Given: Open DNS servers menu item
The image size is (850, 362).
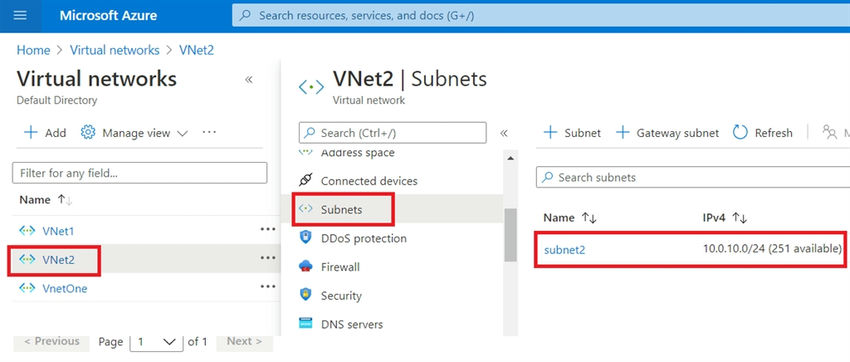Looking at the screenshot, I should pos(352,325).
